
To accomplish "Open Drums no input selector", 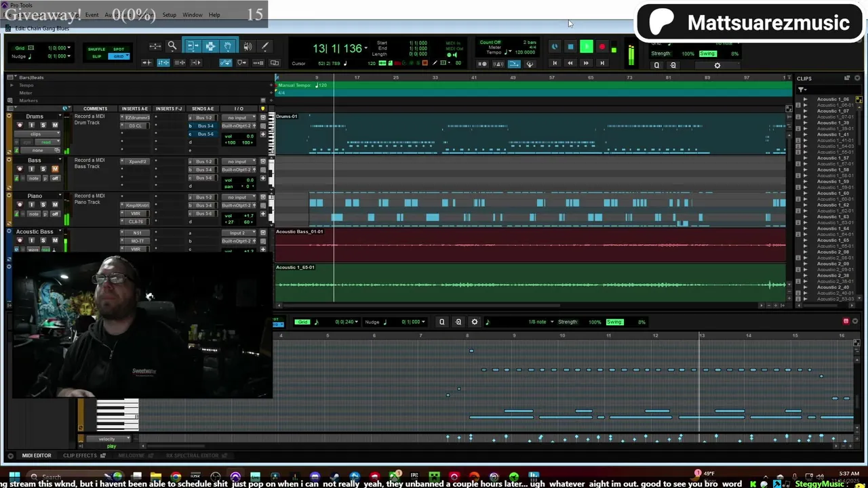I will (237, 118).
